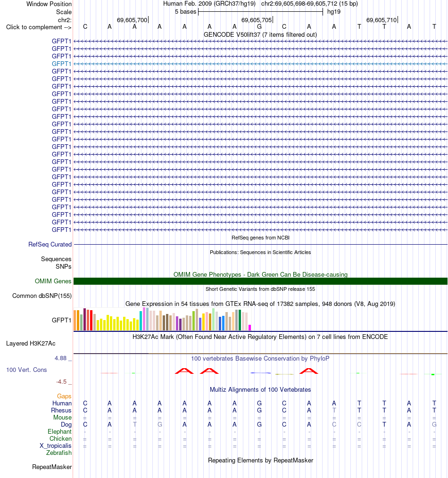Click the 'Chicken' alignment row label
Viewport: 448px width, 478px height.
click(x=60, y=439)
